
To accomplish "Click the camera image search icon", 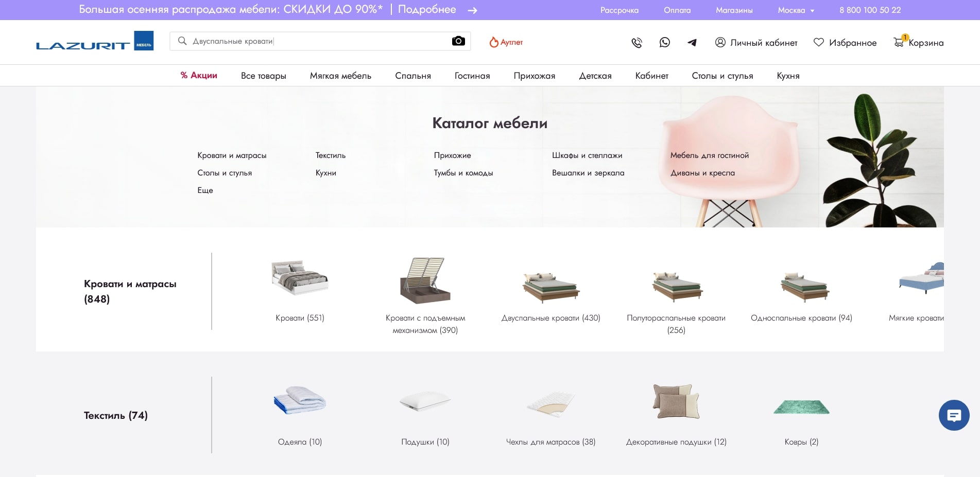I will coord(458,41).
